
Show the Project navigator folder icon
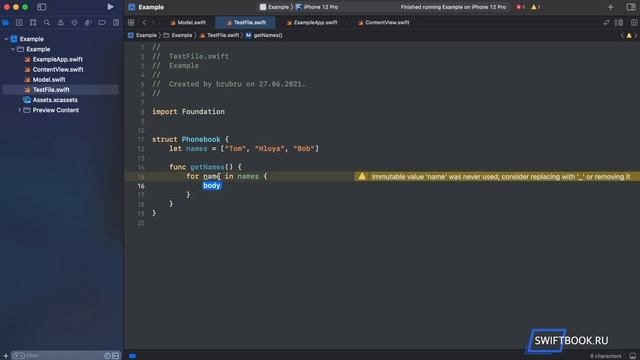tap(6, 22)
